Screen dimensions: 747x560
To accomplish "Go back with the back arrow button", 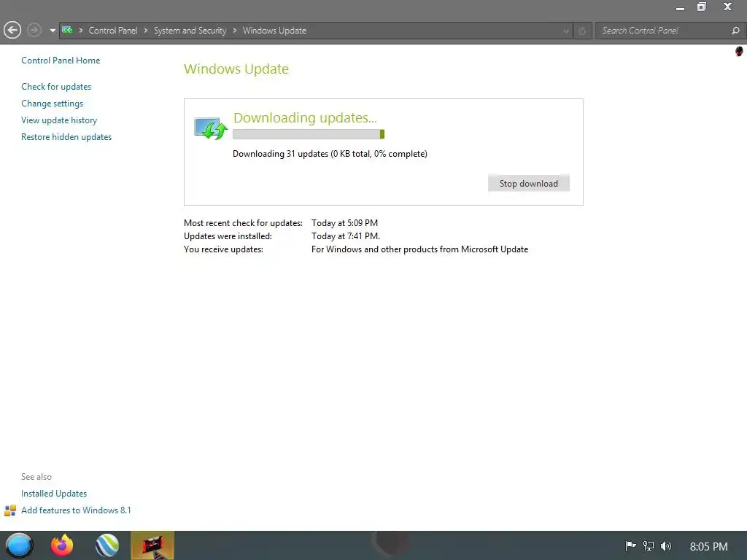I will click(x=12, y=31).
